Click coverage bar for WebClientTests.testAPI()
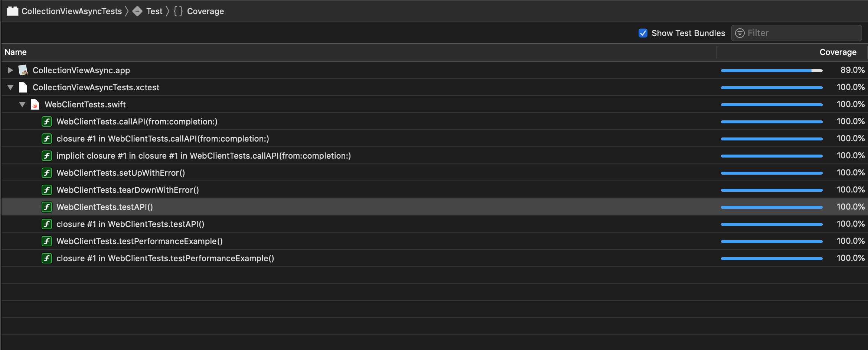This screenshot has height=350, width=868. pos(771,207)
